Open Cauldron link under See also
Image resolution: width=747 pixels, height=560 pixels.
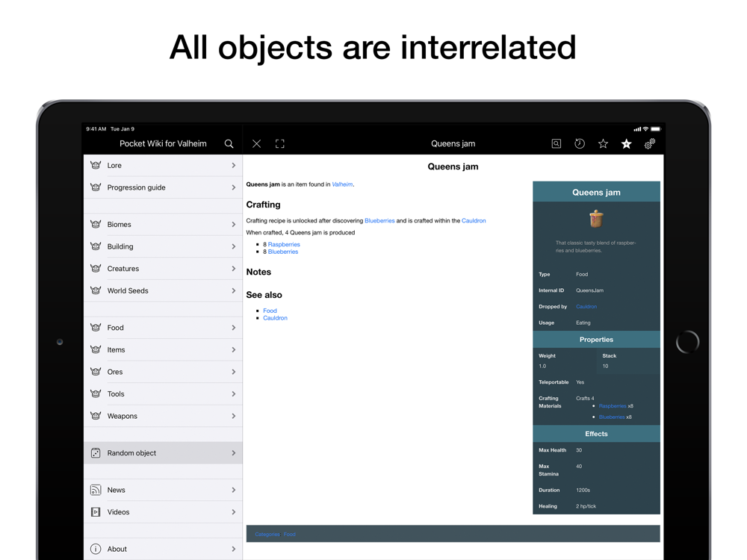275,317
